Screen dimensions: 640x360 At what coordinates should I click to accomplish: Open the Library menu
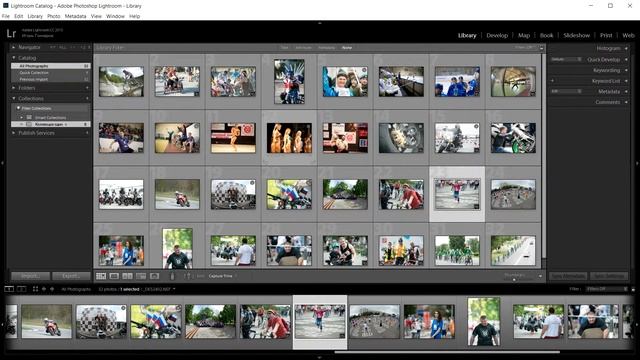coord(35,16)
